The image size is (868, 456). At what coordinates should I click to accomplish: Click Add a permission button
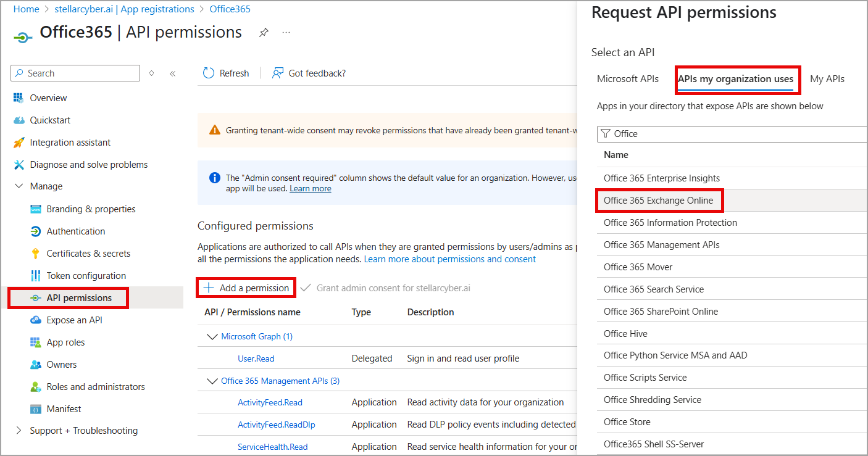click(x=247, y=288)
